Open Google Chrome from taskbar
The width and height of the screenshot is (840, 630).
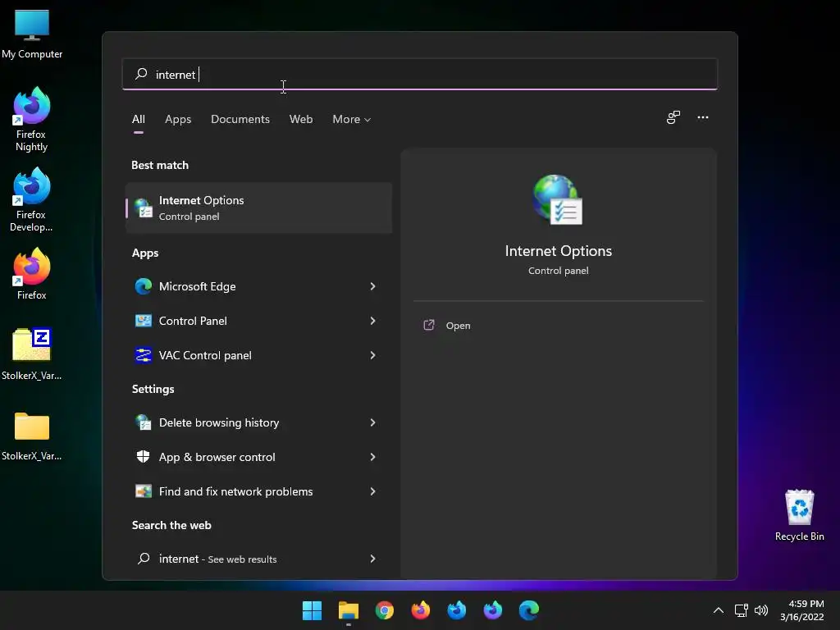tap(384, 610)
